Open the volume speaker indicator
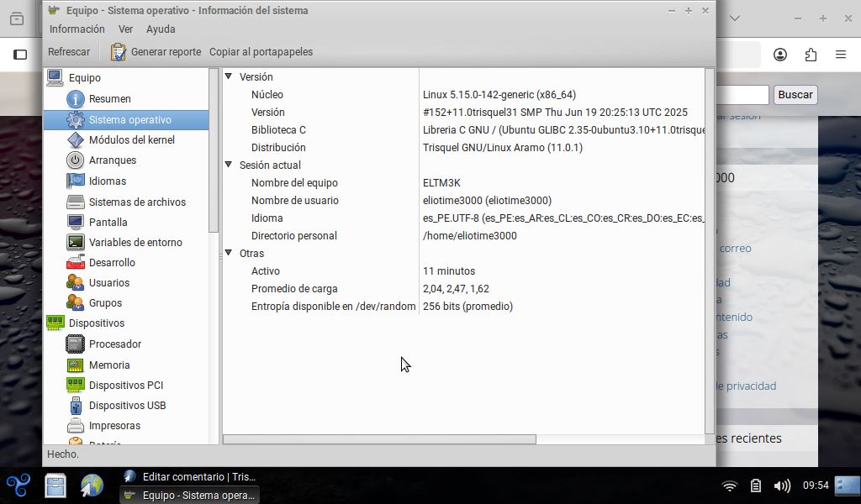The height and width of the screenshot is (504, 861). [x=782, y=486]
